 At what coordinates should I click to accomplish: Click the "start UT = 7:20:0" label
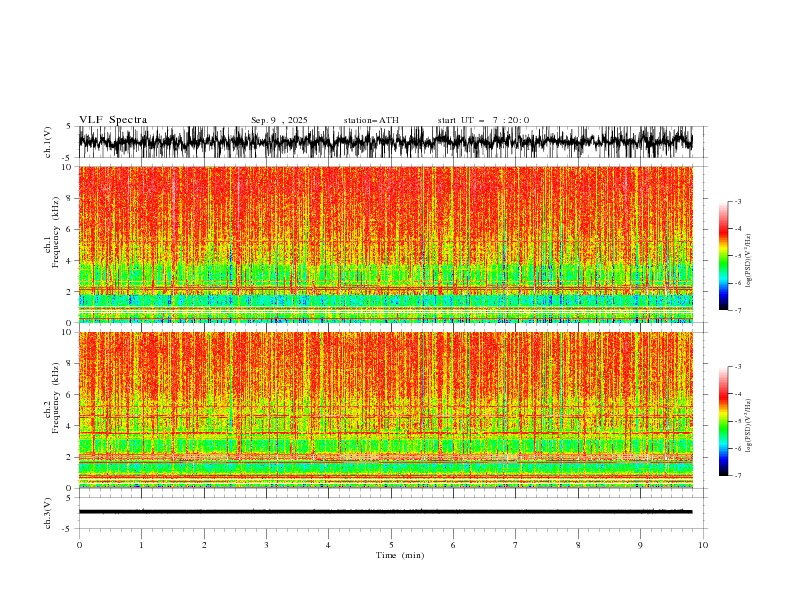(x=483, y=120)
